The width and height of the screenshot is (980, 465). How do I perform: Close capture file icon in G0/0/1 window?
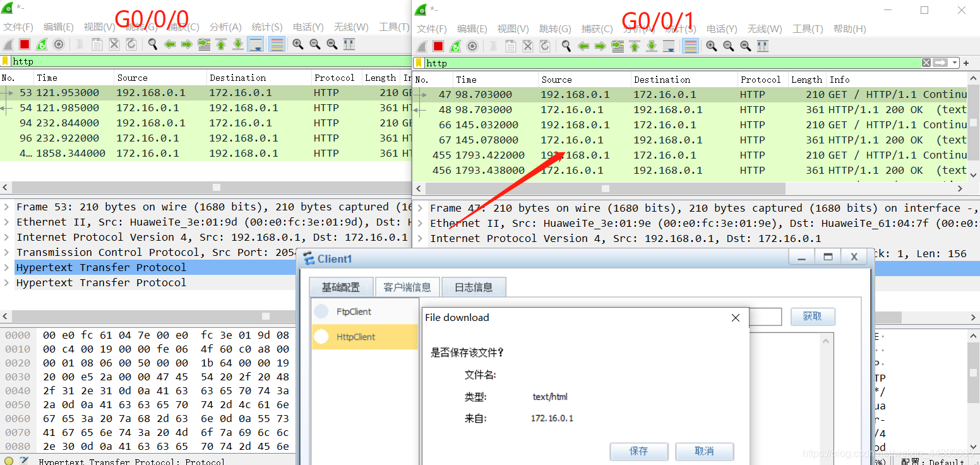(528, 46)
